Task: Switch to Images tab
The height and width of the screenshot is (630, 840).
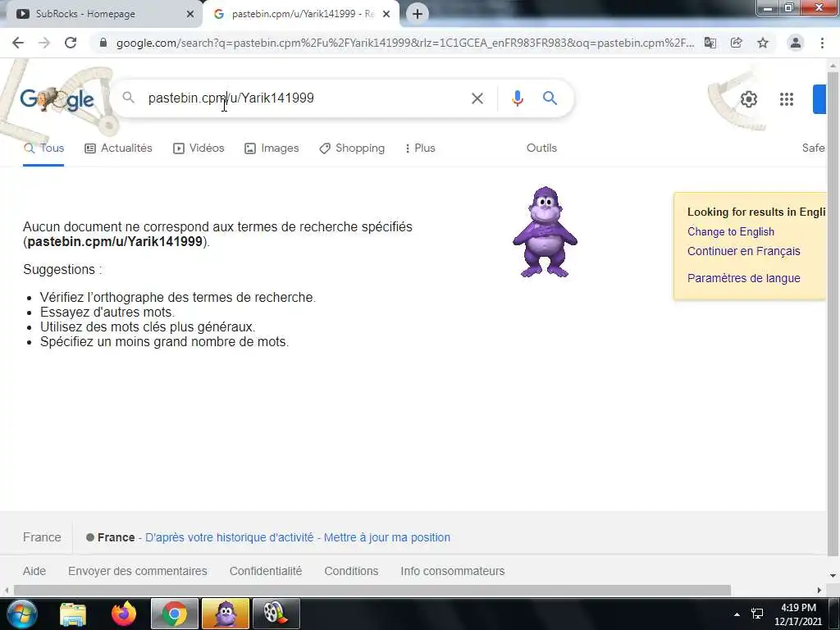Action: (272, 148)
